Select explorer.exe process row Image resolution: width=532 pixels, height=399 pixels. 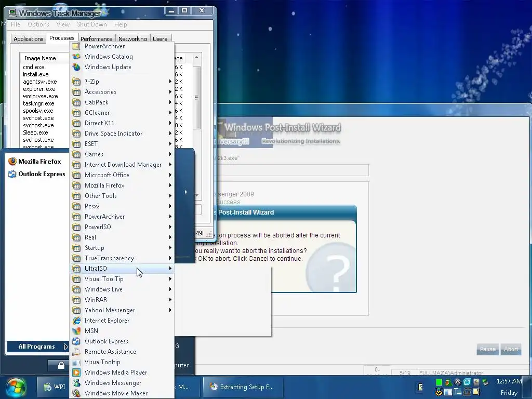pos(39,89)
